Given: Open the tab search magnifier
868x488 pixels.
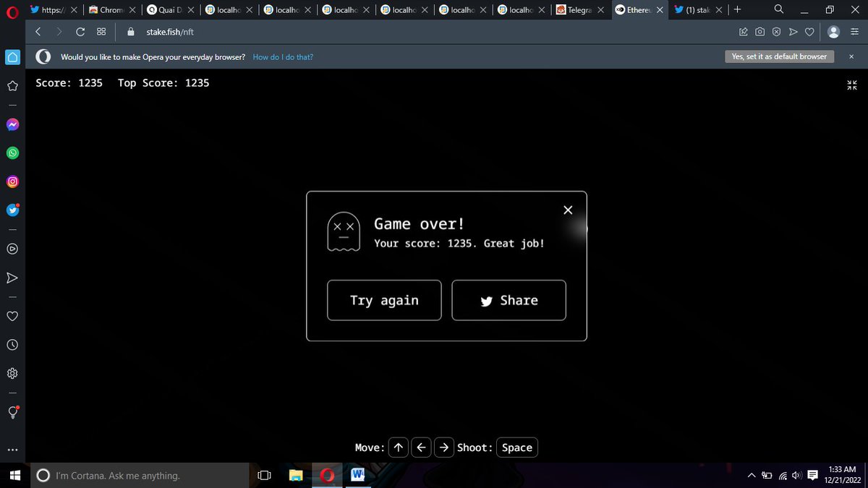Looking at the screenshot, I should coord(778,9).
